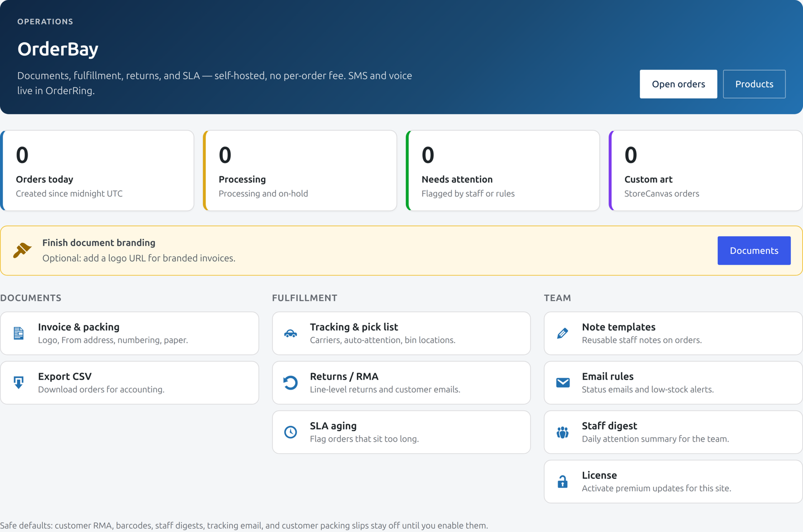Click the Export CSV download icon
The width and height of the screenshot is (803, 532).
pos(19,383)
